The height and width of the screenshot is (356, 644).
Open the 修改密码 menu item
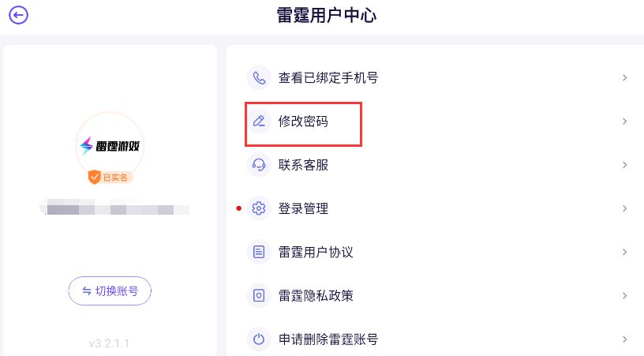(x=303, y=122)
